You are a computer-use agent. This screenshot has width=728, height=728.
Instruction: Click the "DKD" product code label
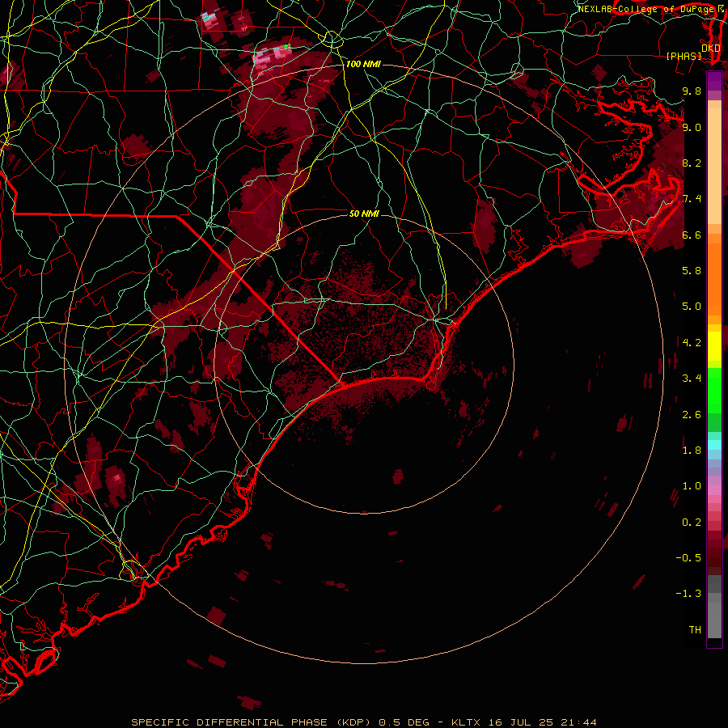(x=711, y=49)
